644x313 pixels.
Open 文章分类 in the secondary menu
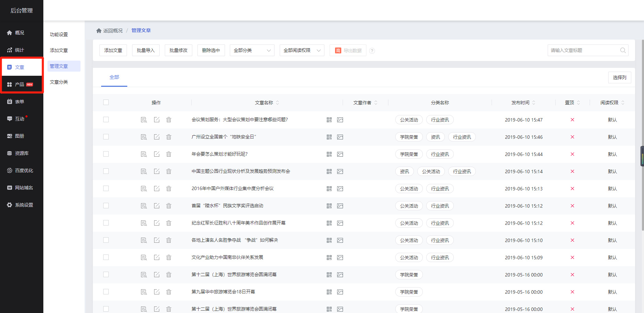point(58,82)
